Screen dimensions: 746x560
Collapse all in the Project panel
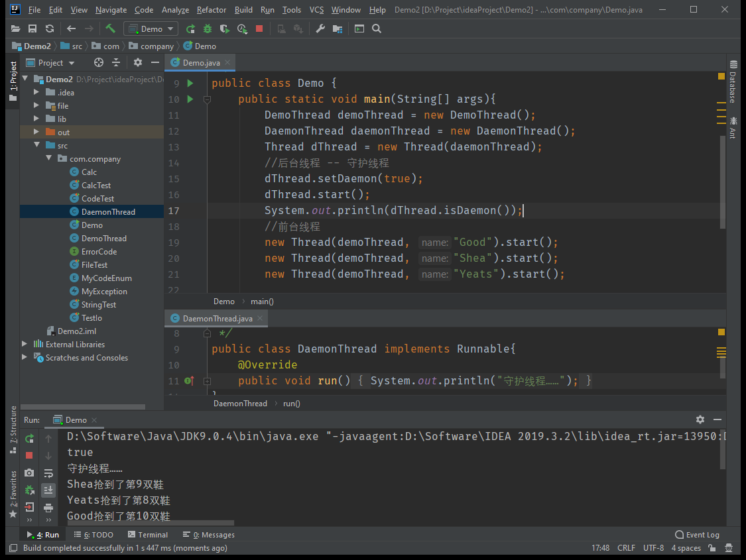[116, 62]
